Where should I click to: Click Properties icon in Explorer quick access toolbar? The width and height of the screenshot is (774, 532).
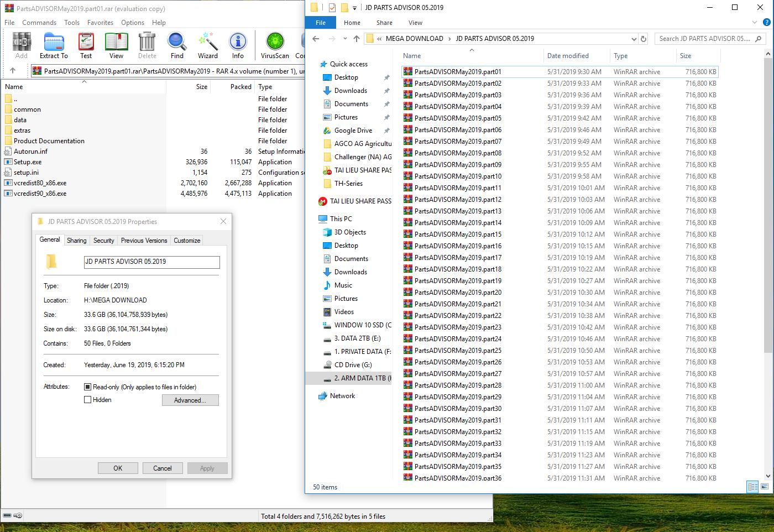[332, 8]
